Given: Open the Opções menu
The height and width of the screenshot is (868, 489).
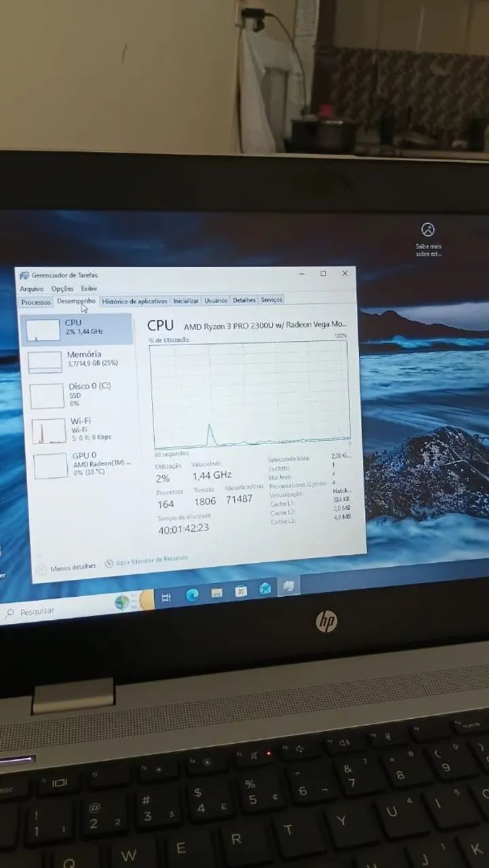Looking at the screenshot, I should [x=62, y=289].
